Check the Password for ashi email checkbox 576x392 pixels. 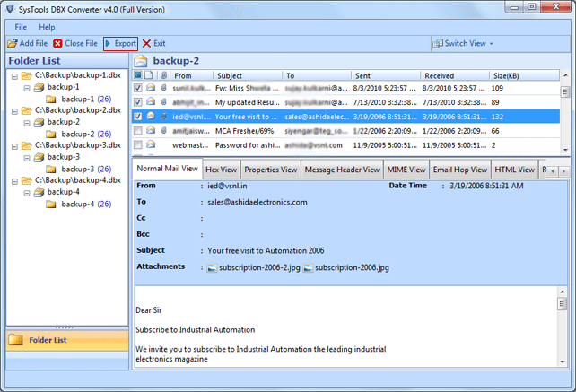pos(138,144)
